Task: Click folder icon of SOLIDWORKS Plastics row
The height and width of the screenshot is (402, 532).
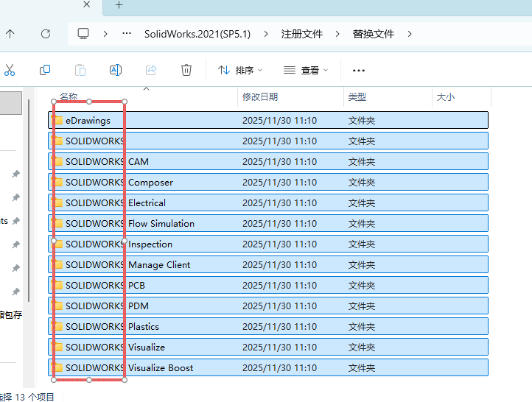Action: (57, 326)
